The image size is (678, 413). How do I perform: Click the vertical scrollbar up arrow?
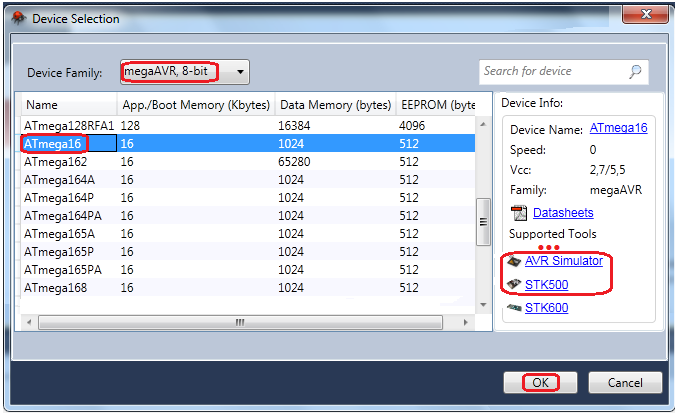[x=483, y=125]
